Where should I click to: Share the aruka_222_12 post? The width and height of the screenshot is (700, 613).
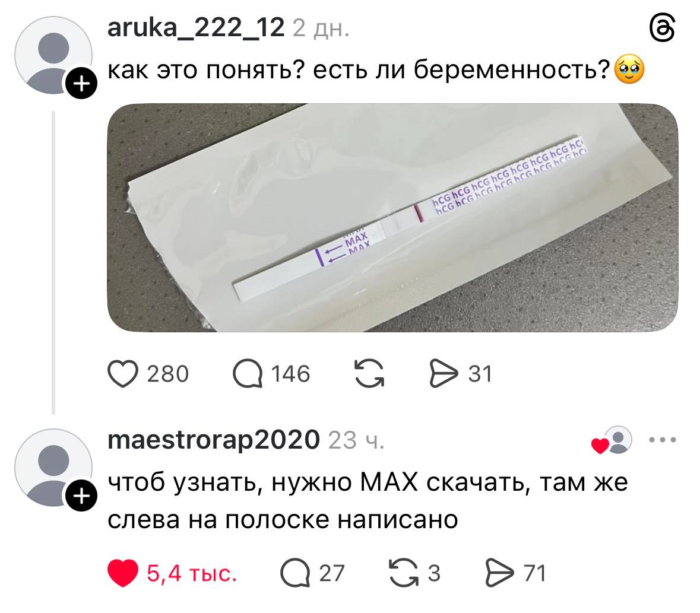pyautogui.click(x=444, y=373)
